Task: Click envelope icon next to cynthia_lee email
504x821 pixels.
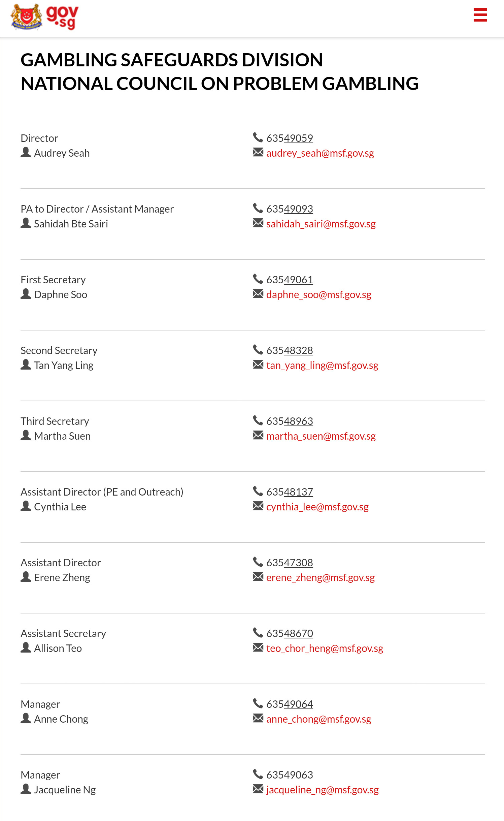Action: [x=258, y=506]
